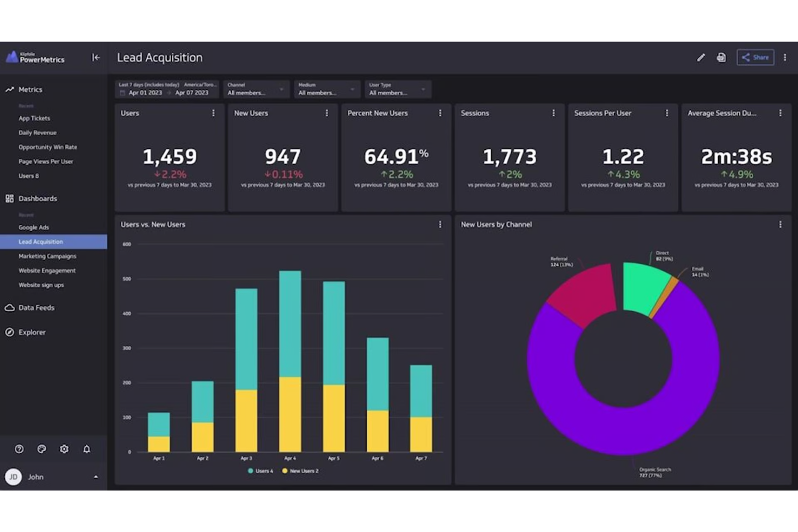
Task: Click the 1.22 Sessions Per User value
Action: pyautogui.click(x=623, y=157)
